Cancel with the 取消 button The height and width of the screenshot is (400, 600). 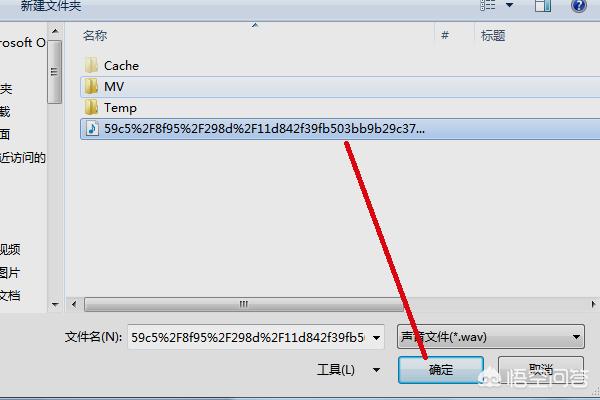tap(541, 370)
